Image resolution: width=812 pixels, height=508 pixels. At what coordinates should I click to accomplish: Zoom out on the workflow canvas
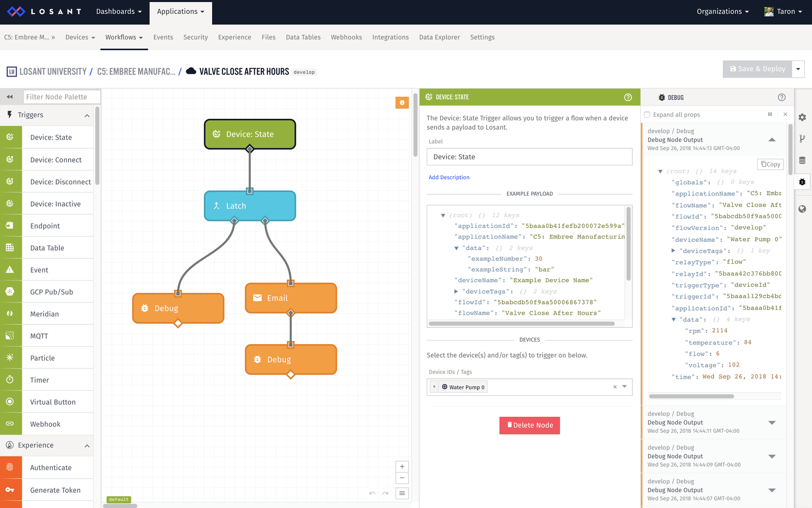coord(402,478)
